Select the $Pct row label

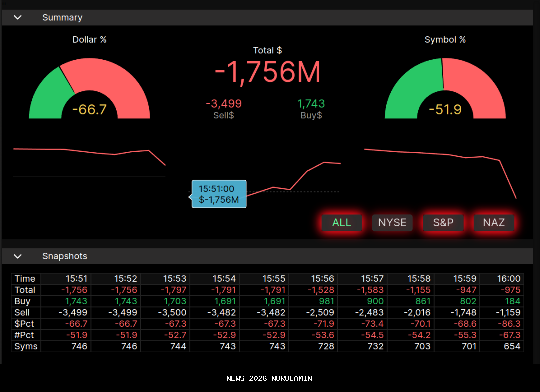24,324
